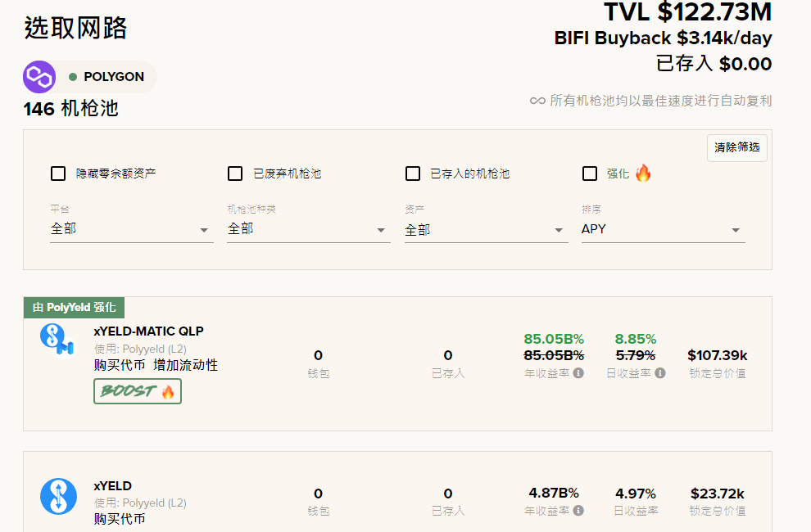
Task: Open the xYELD-MATIC QLP vault title
Action: 148,331
